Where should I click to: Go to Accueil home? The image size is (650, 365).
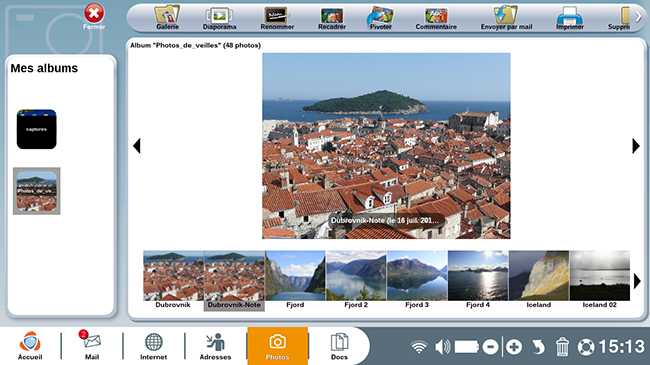(x=30, y=346)
